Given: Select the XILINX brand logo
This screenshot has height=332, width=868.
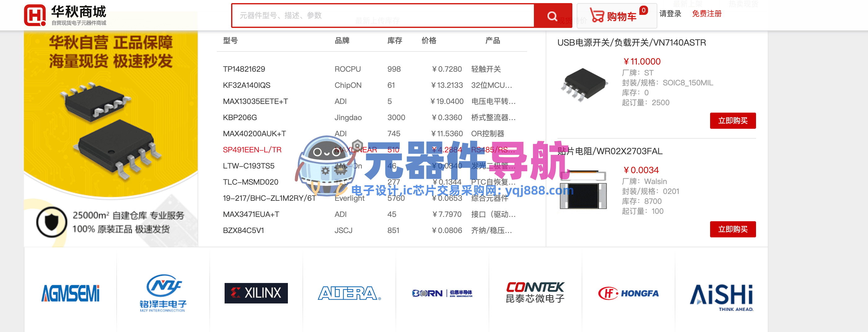Looking at the screenshot, I should pyautogui.click(x=256, y=293).
